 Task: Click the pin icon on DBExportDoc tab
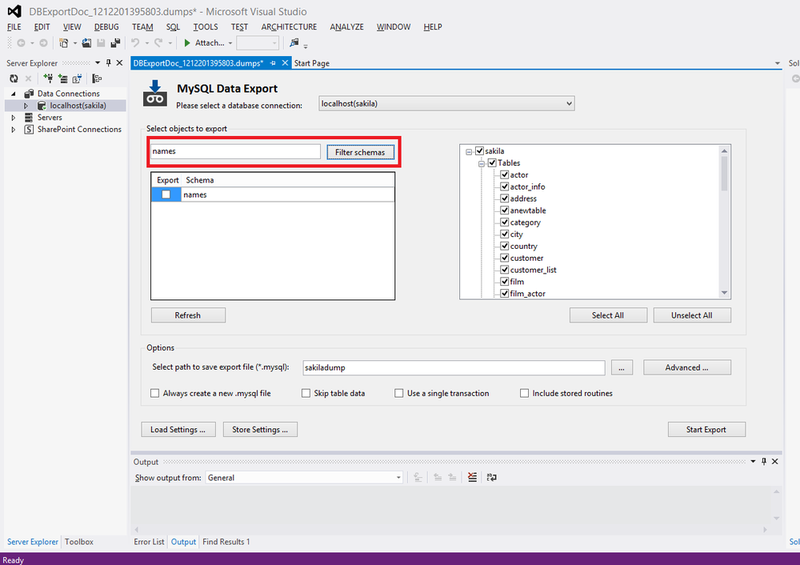[x=273, y=63]
